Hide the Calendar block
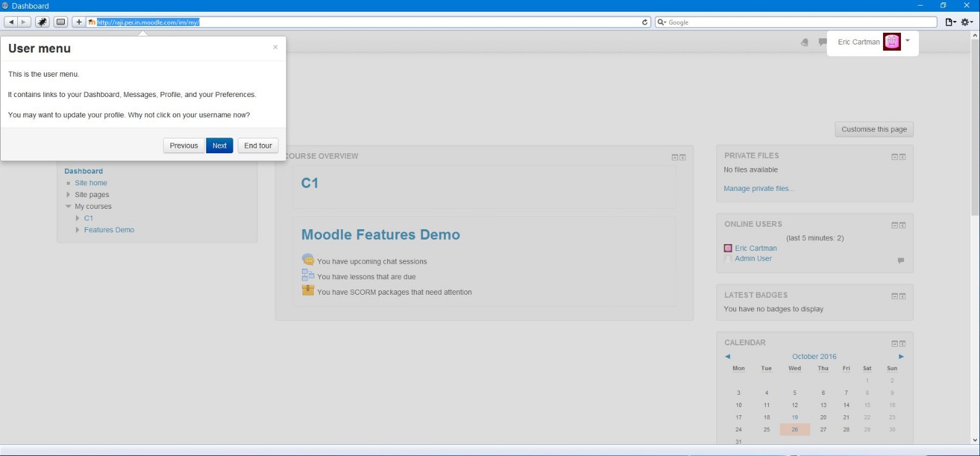980x456 pixels. (x=894, y=344)
